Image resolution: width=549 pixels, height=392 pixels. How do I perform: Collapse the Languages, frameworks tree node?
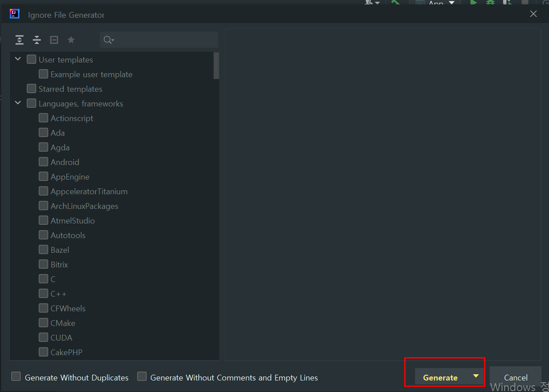tap(18, 103)
